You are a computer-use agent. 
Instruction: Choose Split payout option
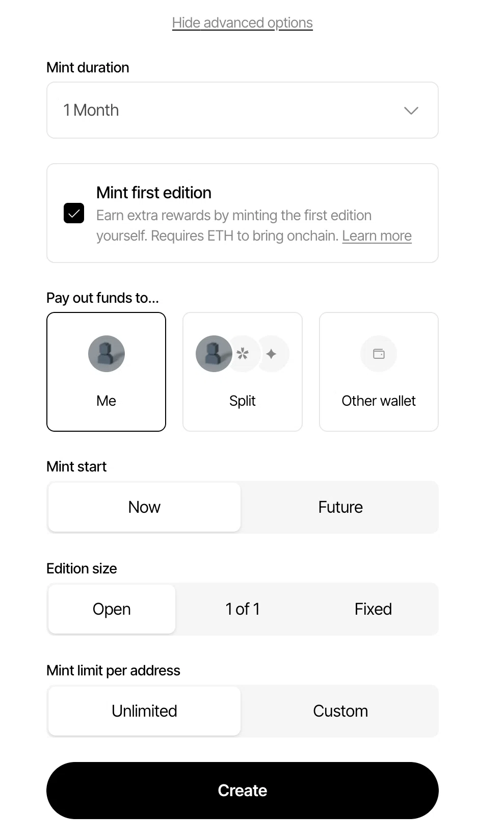pyautogui.click(x=243, y=372)
